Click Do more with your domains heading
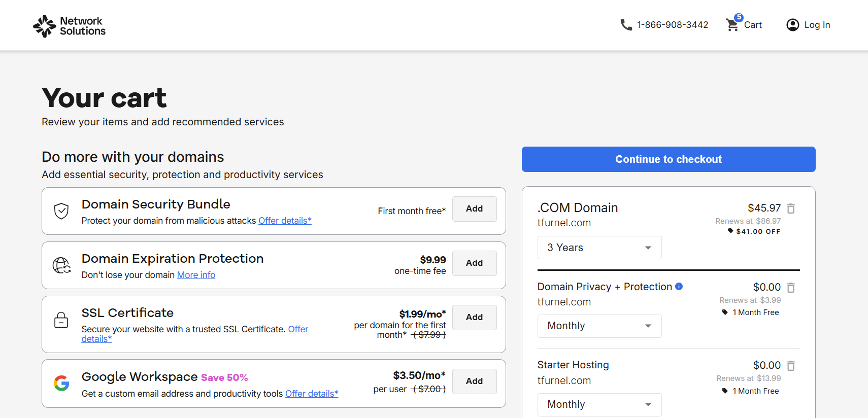The height and width of the screenshot is (418, 868). 133,157
